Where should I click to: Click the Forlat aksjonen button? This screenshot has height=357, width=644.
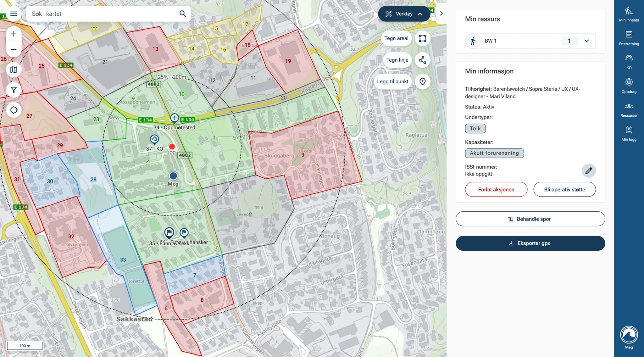point(496,189)
